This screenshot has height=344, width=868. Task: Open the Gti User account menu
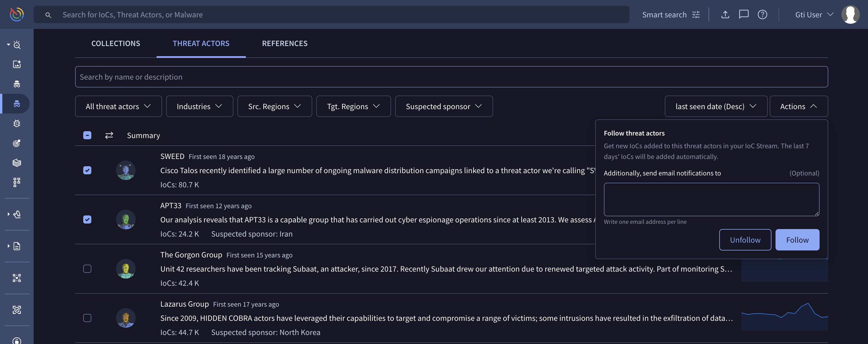[x=814, y=14]
